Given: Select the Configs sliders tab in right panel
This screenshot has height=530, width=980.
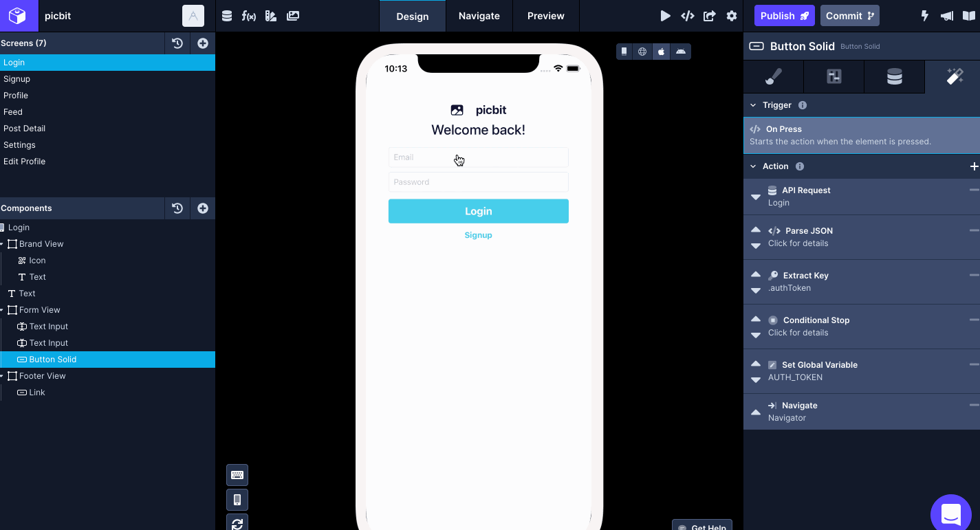Looking at the screenshot, I should coord(834,76).
